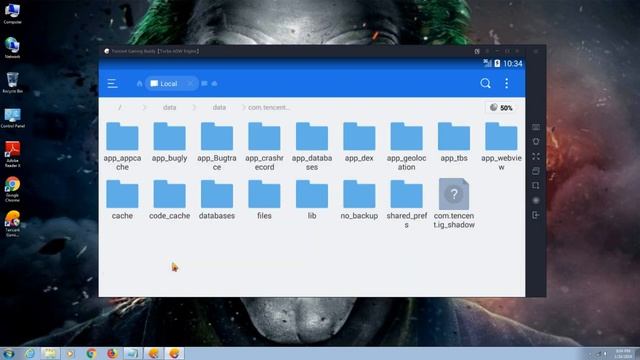Viewport: 640px width, 360px height.
Task: Select the 'com.tencent...' breadcrumb
Action: click(x=269, y=107)
